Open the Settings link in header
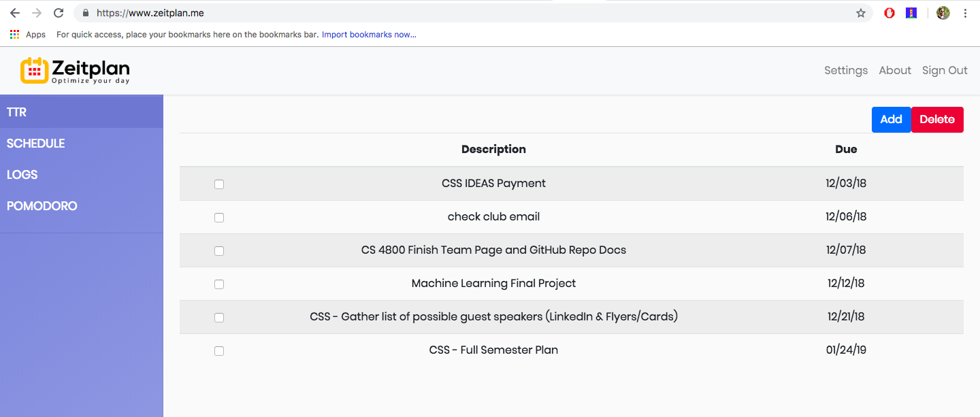 [x=846, y=70]
